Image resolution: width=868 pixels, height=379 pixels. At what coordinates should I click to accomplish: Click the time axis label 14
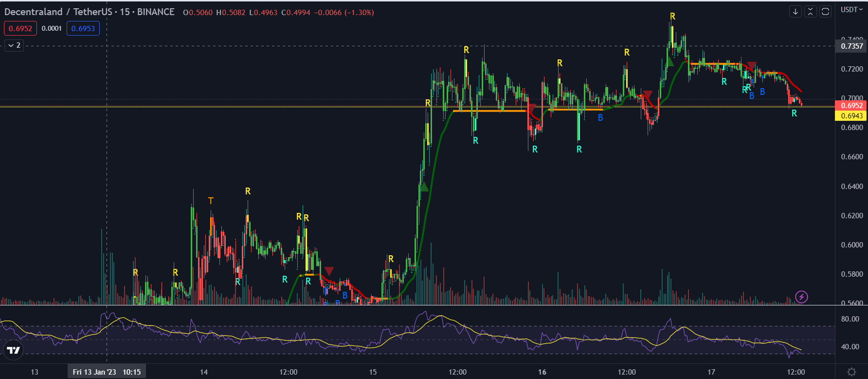coord(204,372)
